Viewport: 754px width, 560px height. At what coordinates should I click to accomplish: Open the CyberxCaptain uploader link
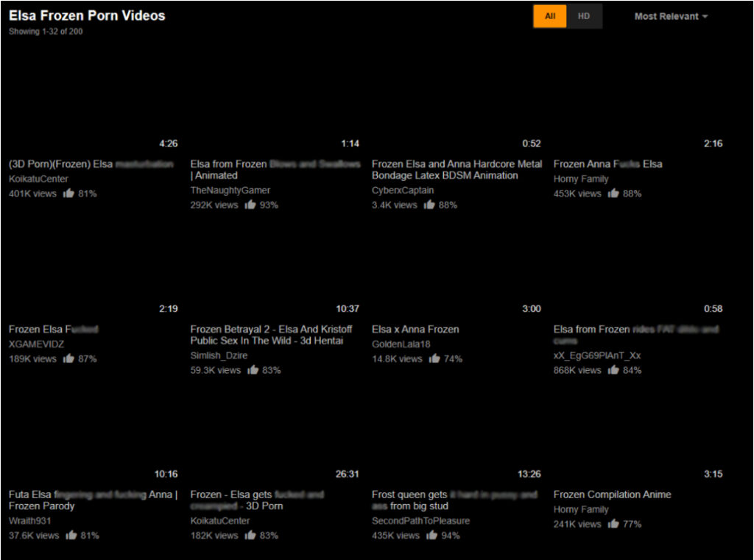click(403, 191)
